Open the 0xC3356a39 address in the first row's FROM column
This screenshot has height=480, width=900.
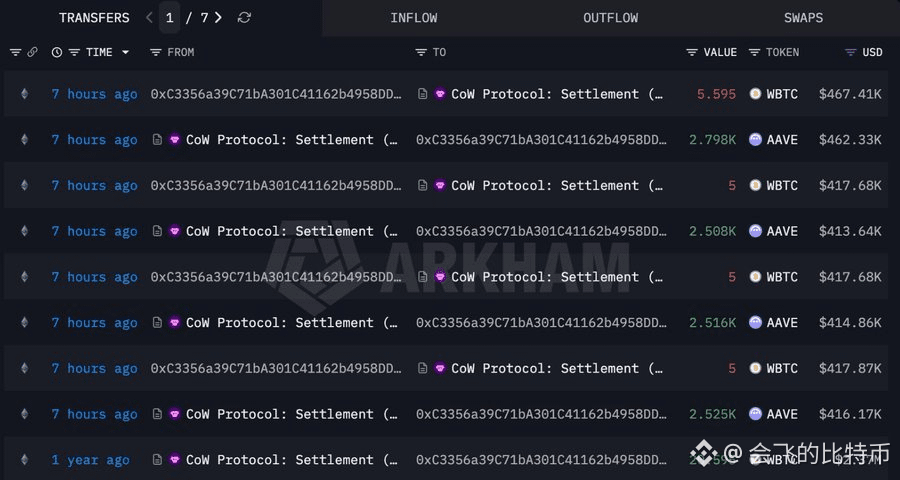276,94
